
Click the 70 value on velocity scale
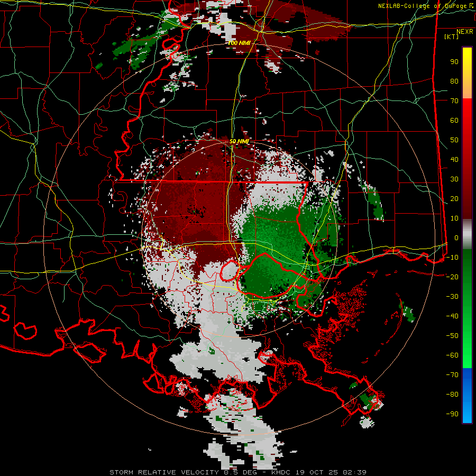(454, 101)
